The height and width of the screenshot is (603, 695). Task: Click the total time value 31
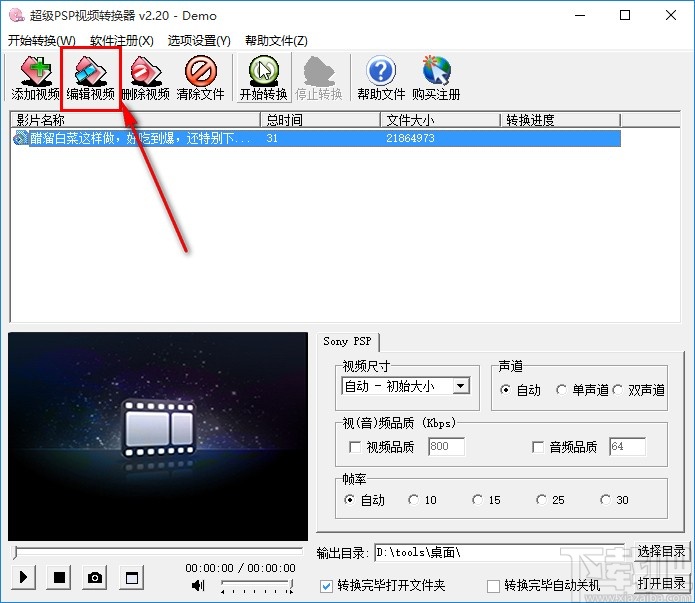pyautogui.click(x=272, y=138)
